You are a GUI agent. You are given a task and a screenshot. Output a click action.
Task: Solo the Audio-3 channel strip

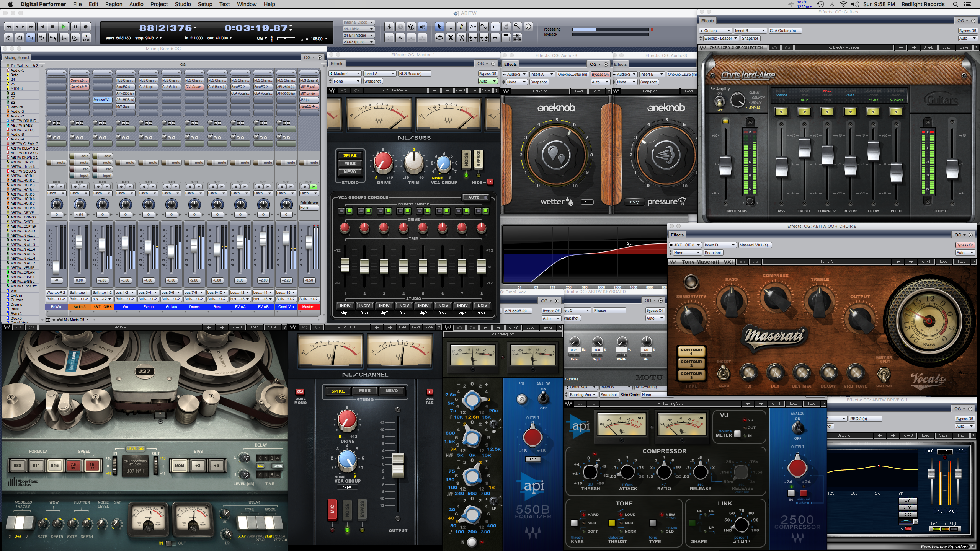pos(80,156)
